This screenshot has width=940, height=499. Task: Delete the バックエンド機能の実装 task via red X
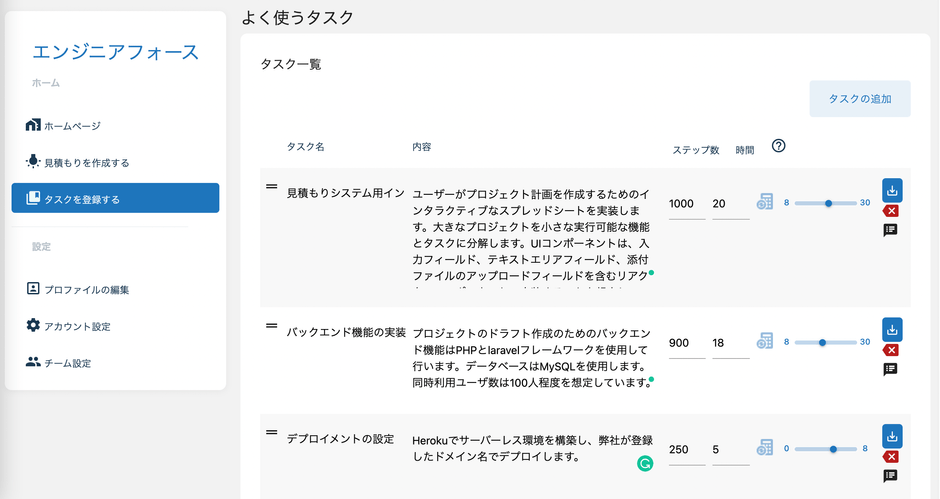pyautogui.click(x=892, y=350)
